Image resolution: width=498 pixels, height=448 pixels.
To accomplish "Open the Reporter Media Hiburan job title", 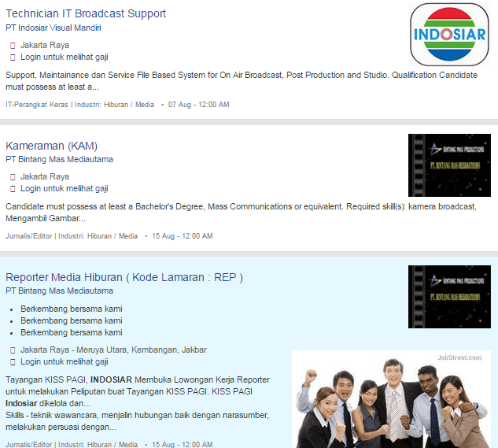I will coord(124,277).
